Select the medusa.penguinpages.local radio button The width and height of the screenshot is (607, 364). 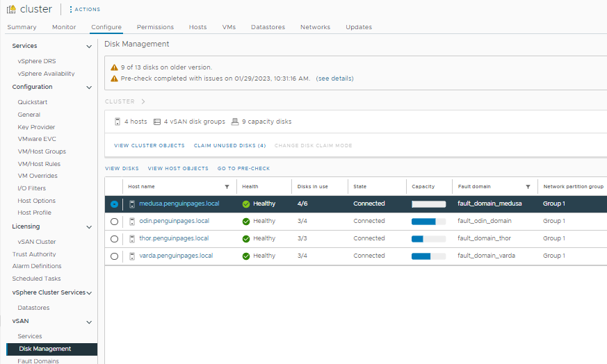click(114, 204)
